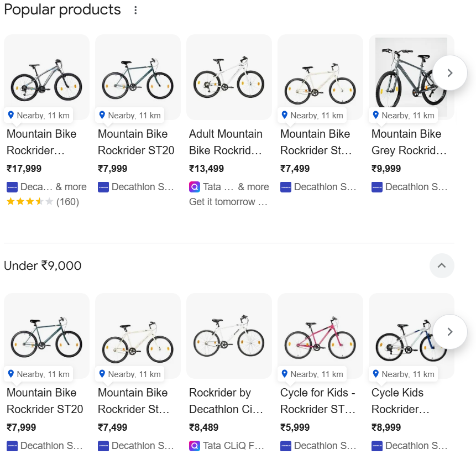Image resolution: width=476 pixels, height=454 pixels.
Task: Click Decathlon store icon under ₹9,999 bike
Action: (376, 187)
